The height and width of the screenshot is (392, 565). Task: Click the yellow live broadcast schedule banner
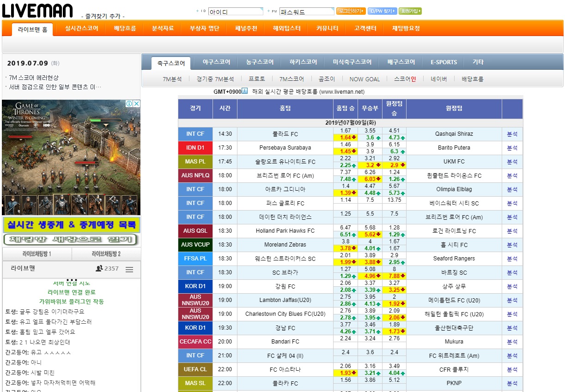click(71, 225)
